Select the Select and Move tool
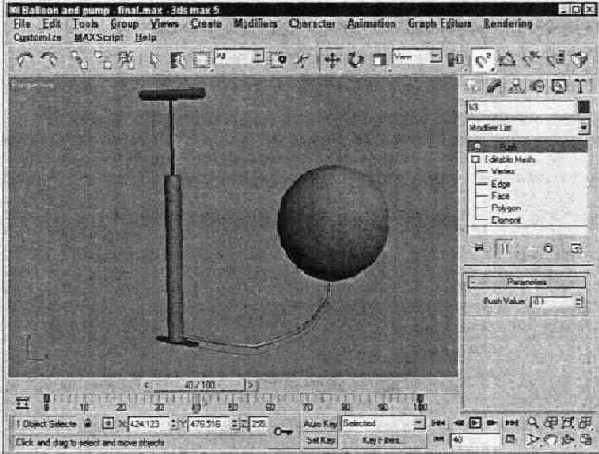 332,60
